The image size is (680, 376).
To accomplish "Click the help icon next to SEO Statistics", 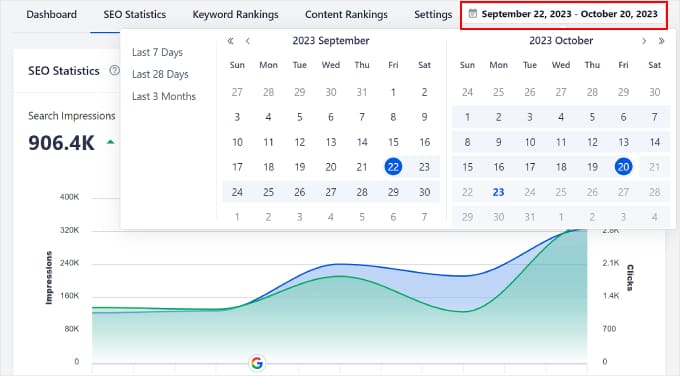I will pyautogui.click(x=114, y=70).
